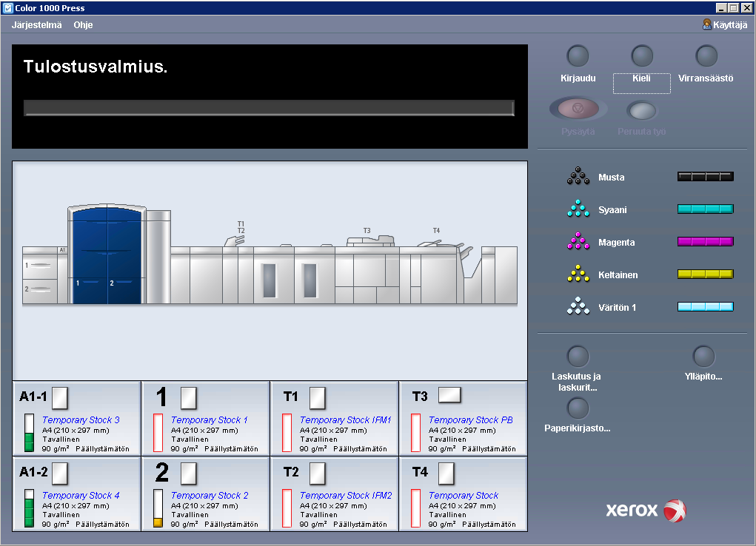
Task: Click the Käyttäjä user icon
Action: click(707, 24)
